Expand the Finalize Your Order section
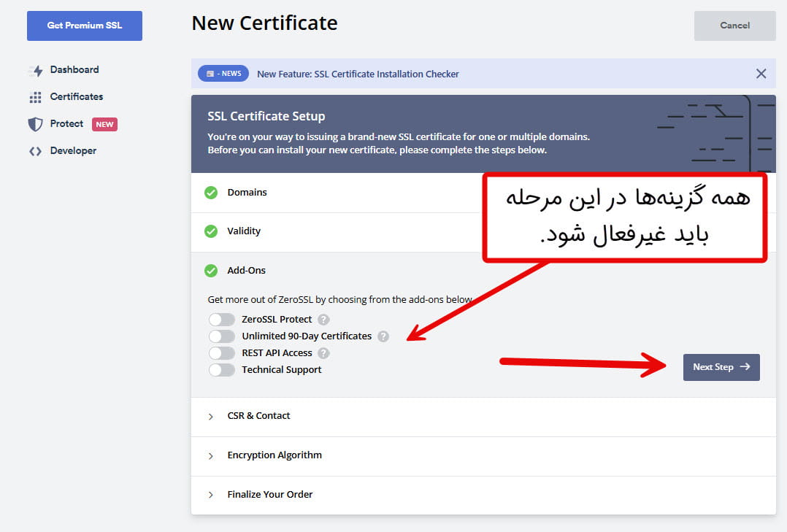The width and height of the screenshot is (787, 532). (x=483, y=495)
